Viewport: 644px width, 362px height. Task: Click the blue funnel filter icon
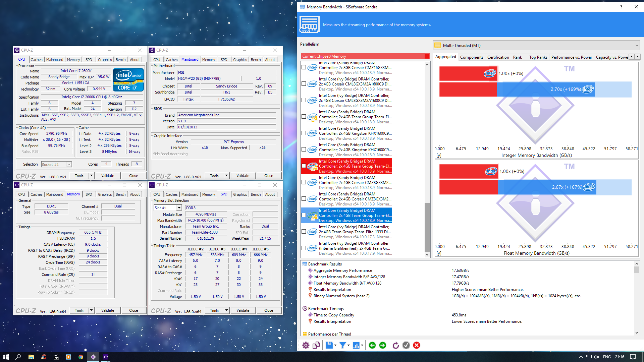[342, 345]
